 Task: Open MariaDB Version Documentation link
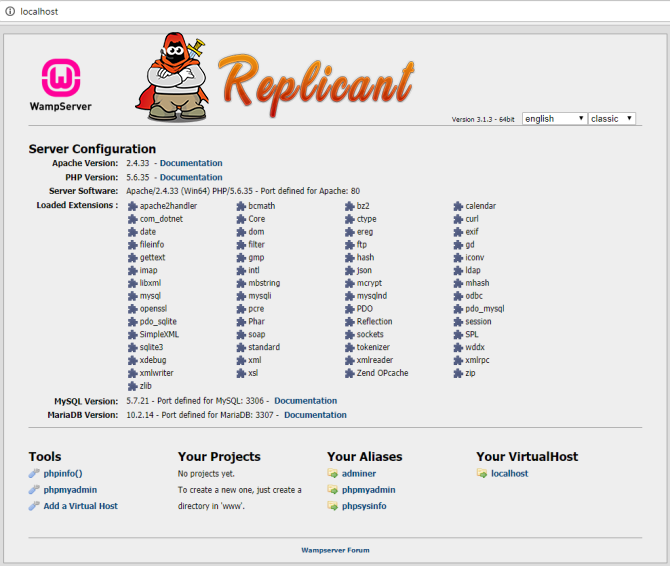click(315, 415)
